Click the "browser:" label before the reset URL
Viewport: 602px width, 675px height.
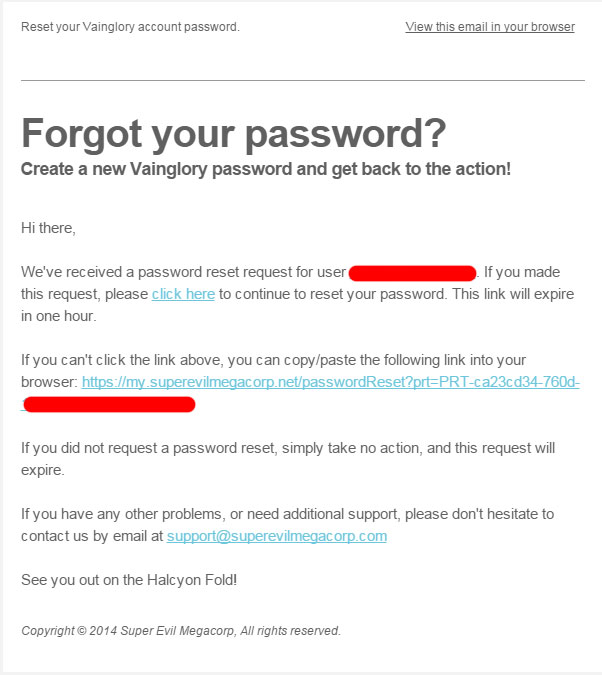pyautogui.click(x=49, y=382)
